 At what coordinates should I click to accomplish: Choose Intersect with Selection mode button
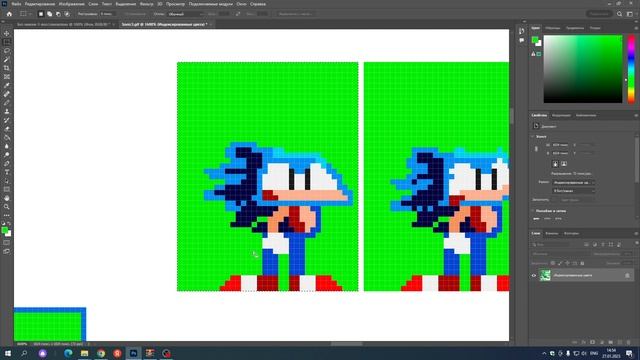[67, 14]
